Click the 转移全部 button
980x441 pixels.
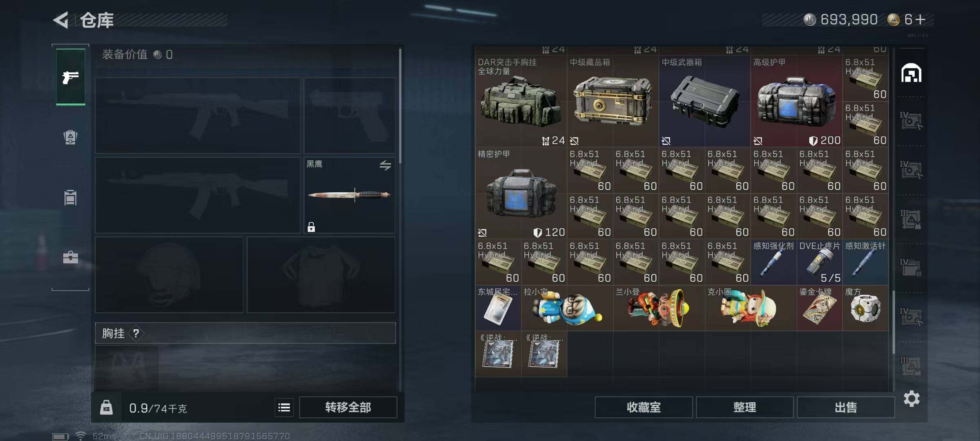(x=348, y=408)
